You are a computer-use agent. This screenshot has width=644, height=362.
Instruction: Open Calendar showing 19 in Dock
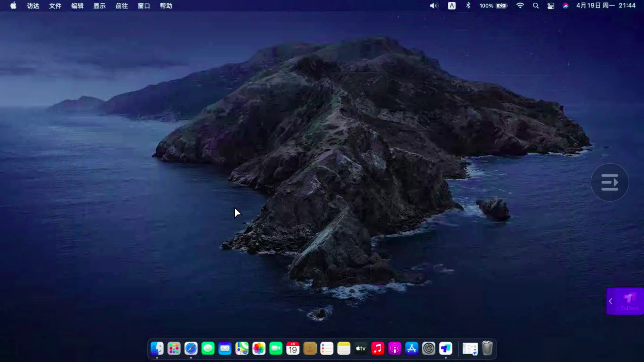click(293, 349)
